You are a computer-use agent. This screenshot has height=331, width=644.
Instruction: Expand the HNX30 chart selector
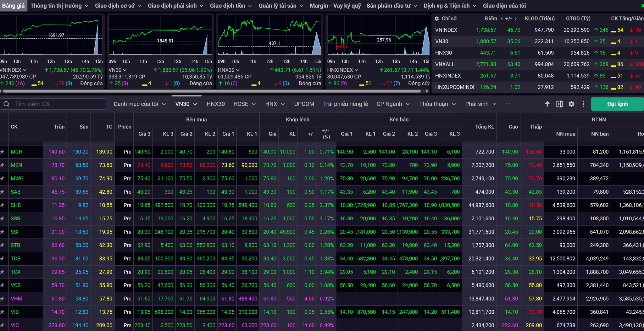pyautogui.click(x=238, y=70)
